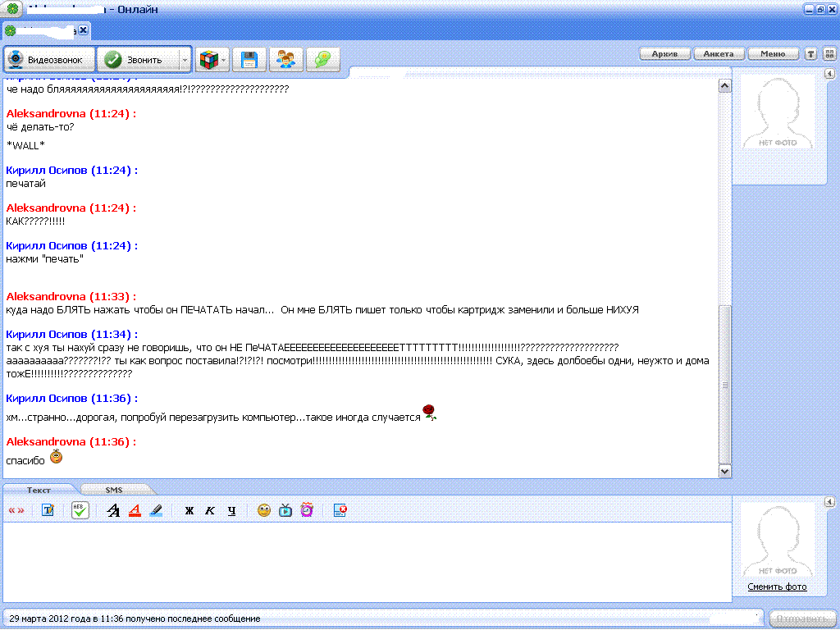Click the green smiley chat bubble icon

click(324, 60)
